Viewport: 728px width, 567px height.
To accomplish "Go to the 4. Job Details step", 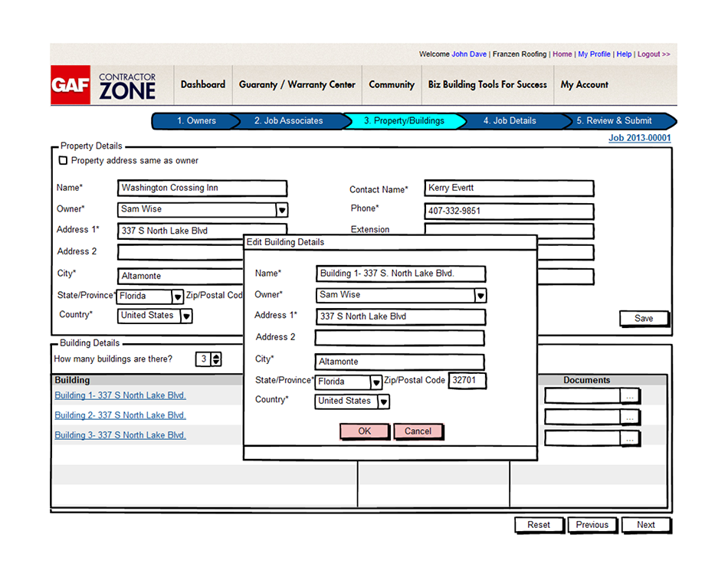I will tap(510, 121).
